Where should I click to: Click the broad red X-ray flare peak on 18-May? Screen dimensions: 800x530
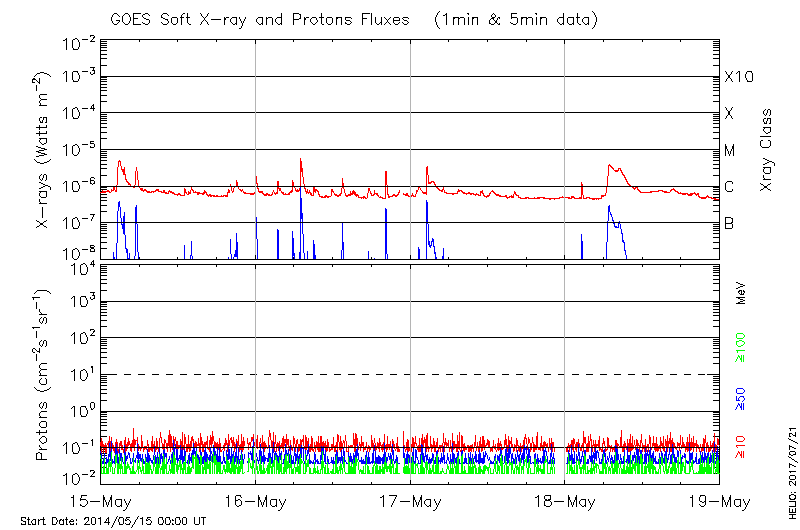tap(614, 168)
